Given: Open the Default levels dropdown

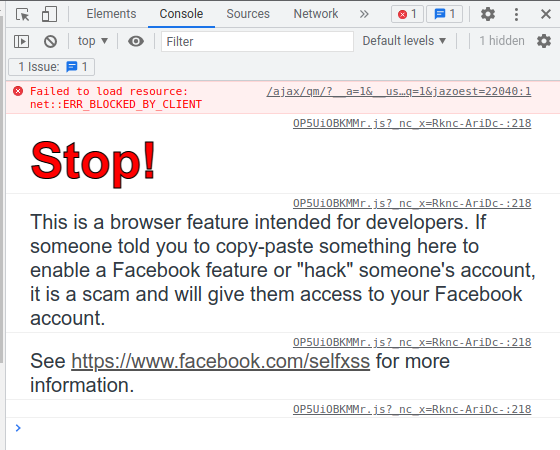Looking at the screenshot, I should 404,41.
